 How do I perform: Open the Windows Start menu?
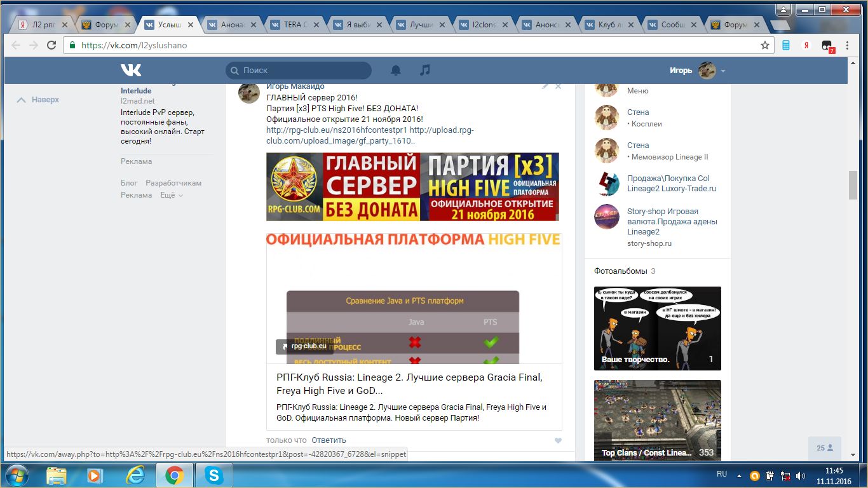[16, 475]
